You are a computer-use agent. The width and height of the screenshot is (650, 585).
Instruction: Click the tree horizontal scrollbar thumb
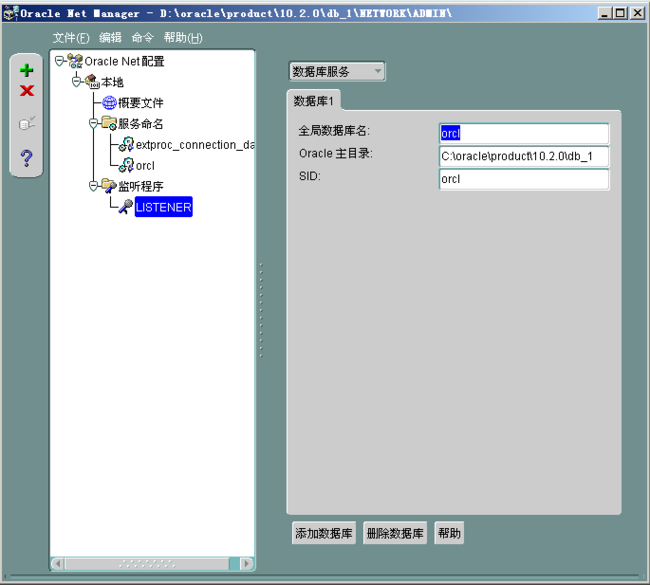[x=147, y=563]
